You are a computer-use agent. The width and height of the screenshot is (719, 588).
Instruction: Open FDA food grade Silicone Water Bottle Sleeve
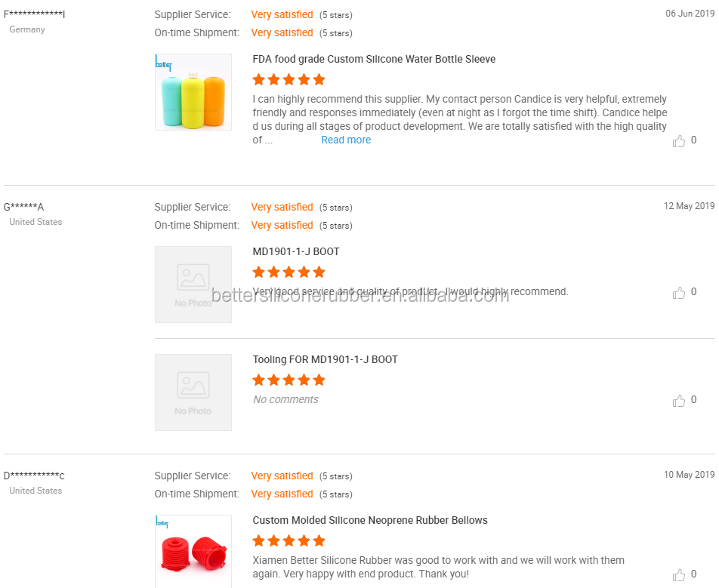(374, 59)
